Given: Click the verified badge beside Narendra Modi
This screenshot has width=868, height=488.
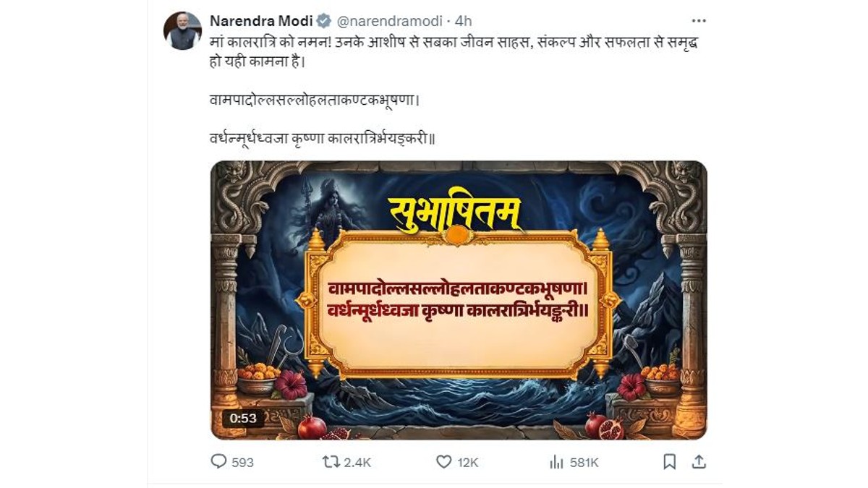Looking at the screenshot, I should pyautogui.click(x=325, y=21).
